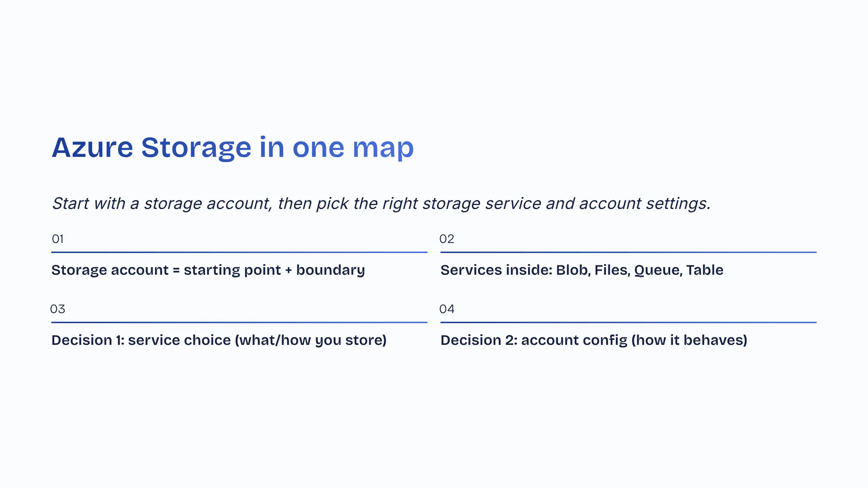The width and height of the screenshot is (868, 488).
Task: Click the divider line under number 01
Action: coord(239,252)
